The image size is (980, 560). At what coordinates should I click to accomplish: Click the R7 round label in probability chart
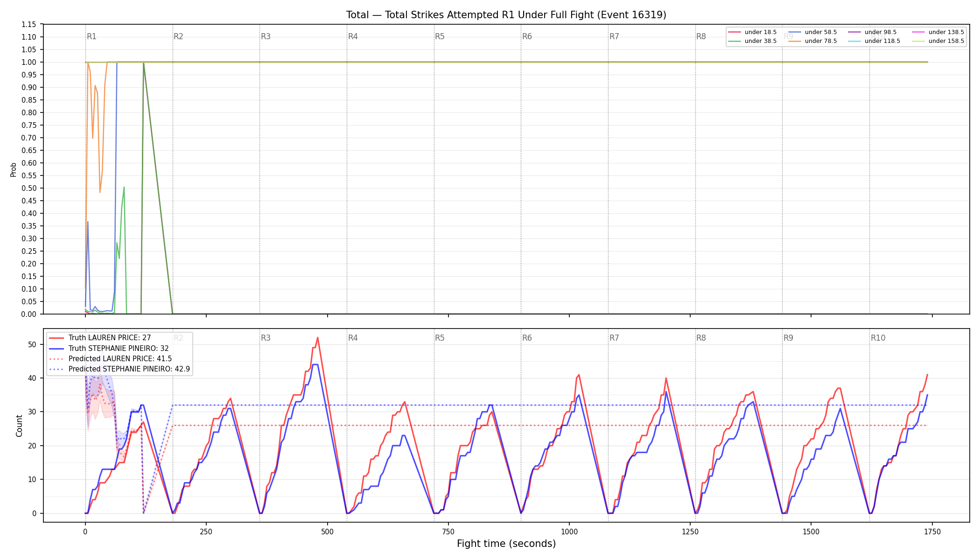(x=614, y=36)
